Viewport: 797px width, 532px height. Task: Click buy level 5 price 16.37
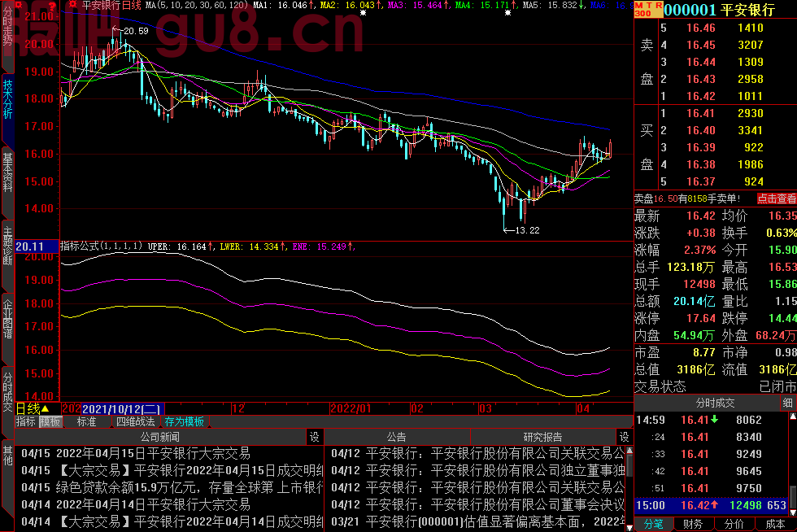click(700, 181)
